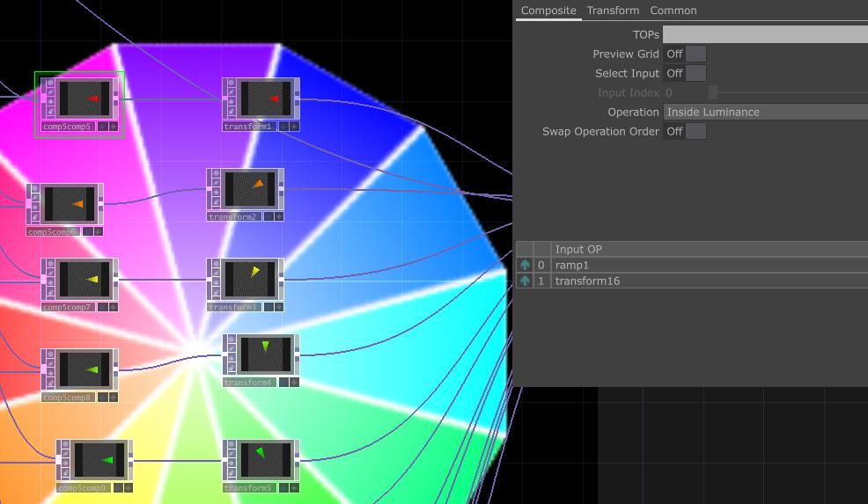Click the transform1 node name label
Screen dimensions: 868x504
click(x=248, y=127)
